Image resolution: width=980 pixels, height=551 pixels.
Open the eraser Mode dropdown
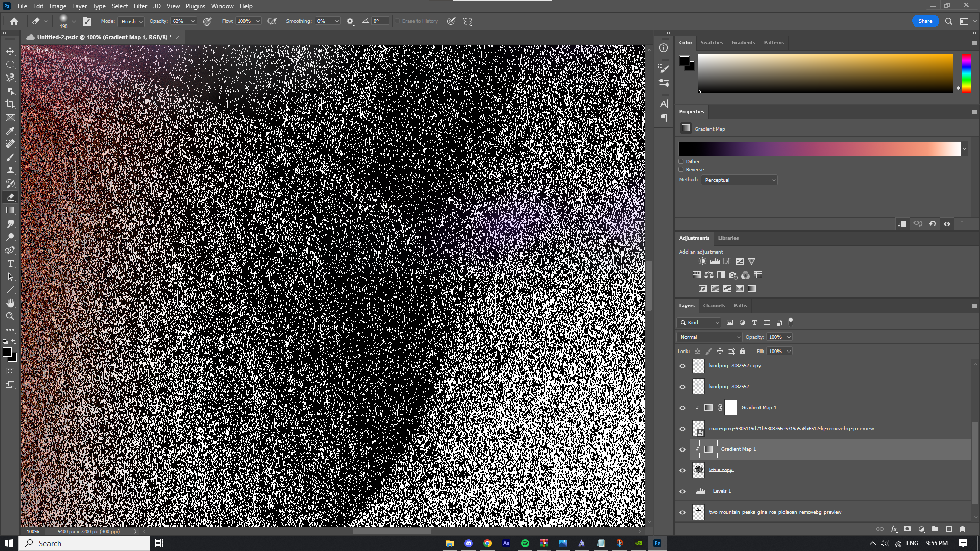131,21
